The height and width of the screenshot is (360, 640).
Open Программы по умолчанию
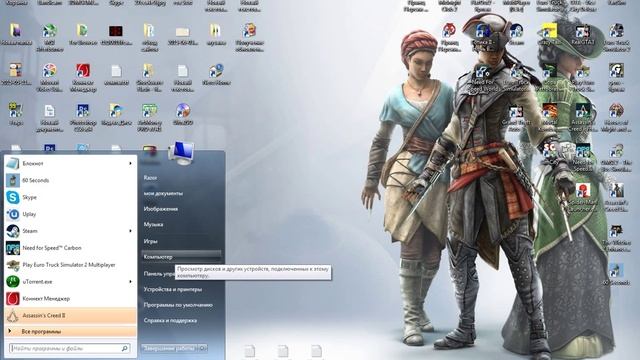click(x=178, y=305)
